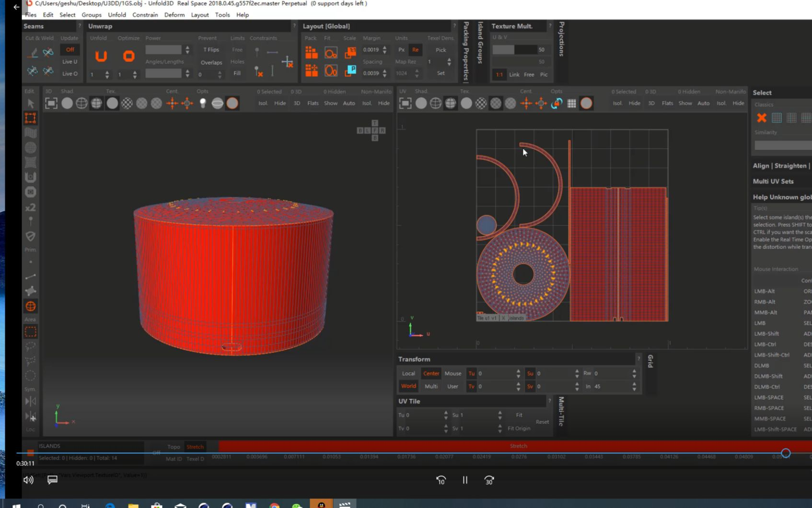Screen dimensions: 812x508
Task: Open the Constrain menu
Action: point(145,15)
